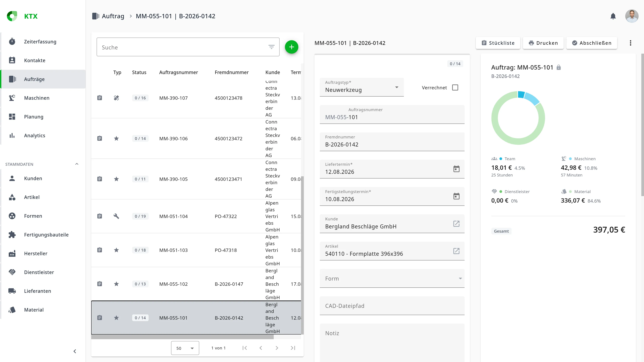Open Kontakte in sidebar
This screenshot has height=362, width=644.
coord(43,61)
